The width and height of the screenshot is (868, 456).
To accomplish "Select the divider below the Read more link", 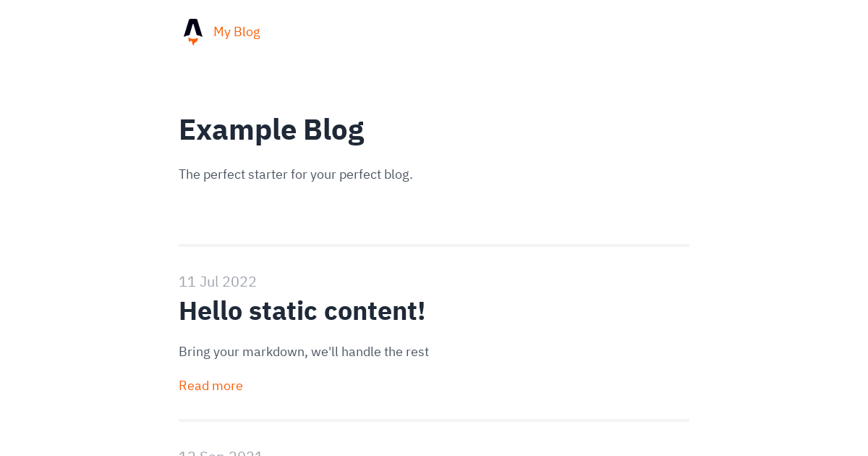I will pos(434,420).
